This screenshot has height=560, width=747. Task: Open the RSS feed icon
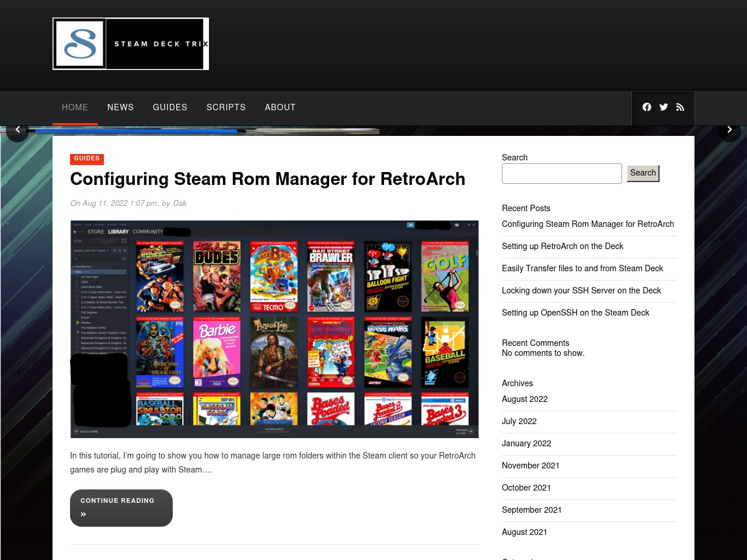click(x=680, y=107)
